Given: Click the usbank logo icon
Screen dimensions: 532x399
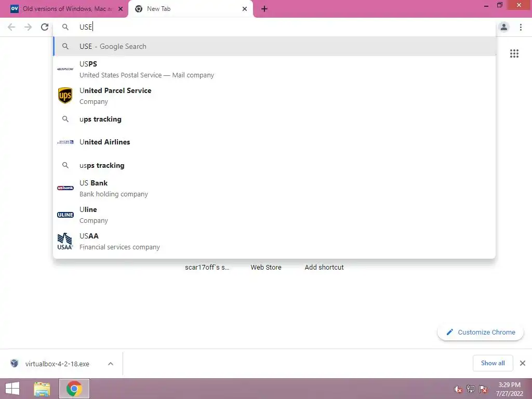Looking at the screenshot, I should click(65, 188).
